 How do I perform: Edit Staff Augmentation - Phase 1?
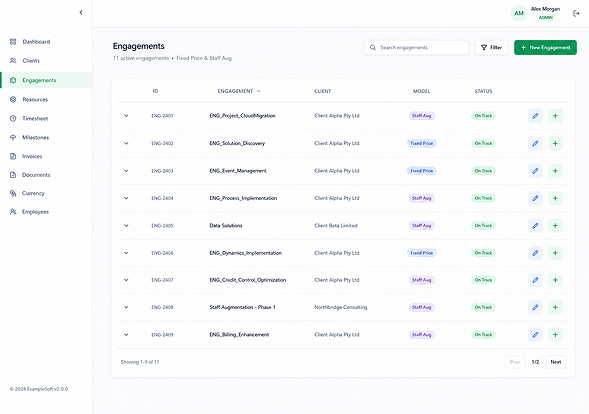tap(535, 307)
